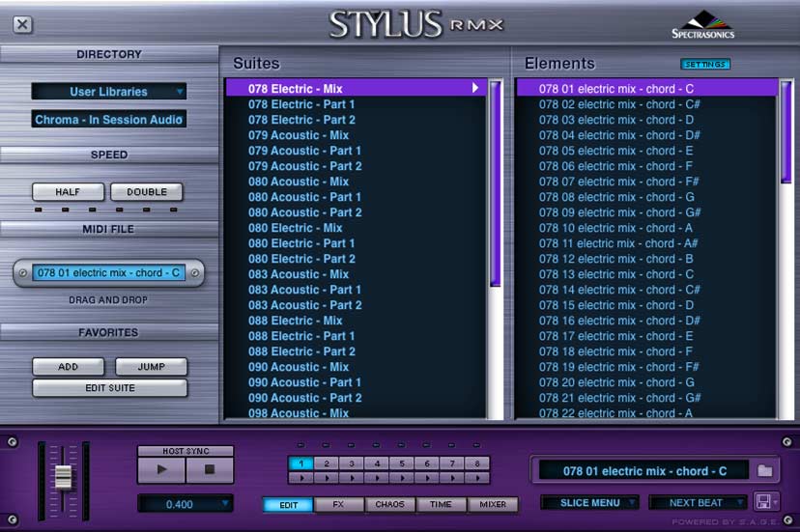Open the Chroma - In Session Audio library menu
The image size is (800, 532).
[108, 120]
